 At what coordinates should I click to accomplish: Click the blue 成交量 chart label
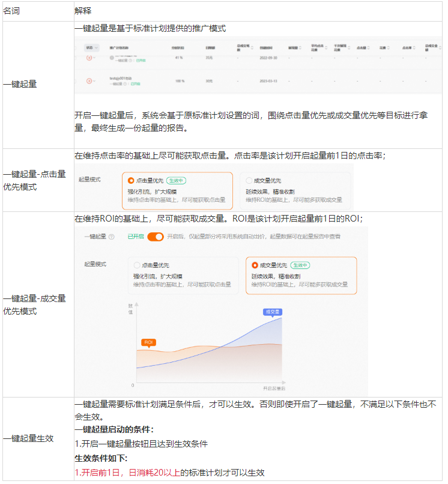click(x=272, y=312)
